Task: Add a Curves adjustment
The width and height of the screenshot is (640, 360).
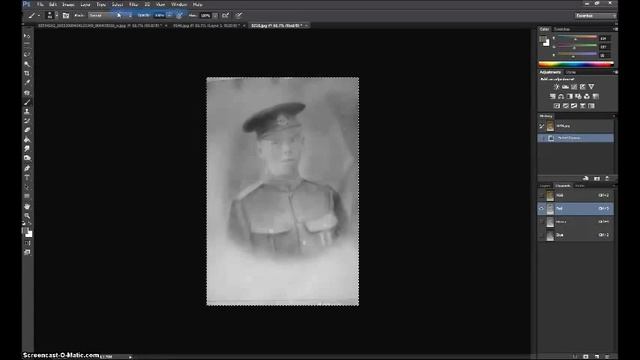Action: point(574,87)
